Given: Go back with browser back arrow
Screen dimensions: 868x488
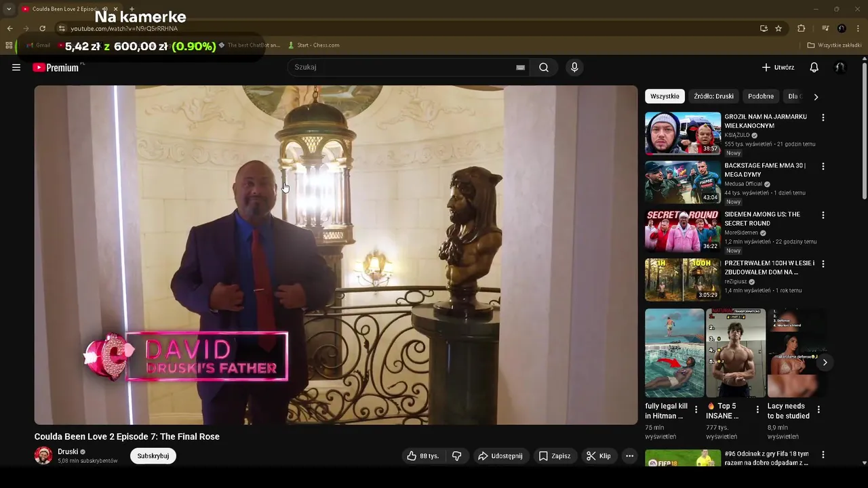Looking at the screenshot, I should [x=9, y=28].
